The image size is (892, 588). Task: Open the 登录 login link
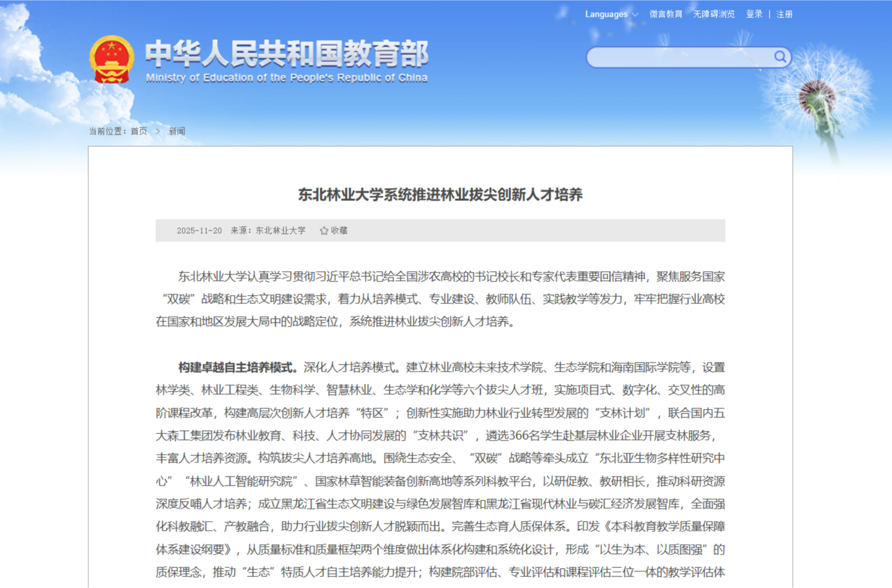[754, 14]
